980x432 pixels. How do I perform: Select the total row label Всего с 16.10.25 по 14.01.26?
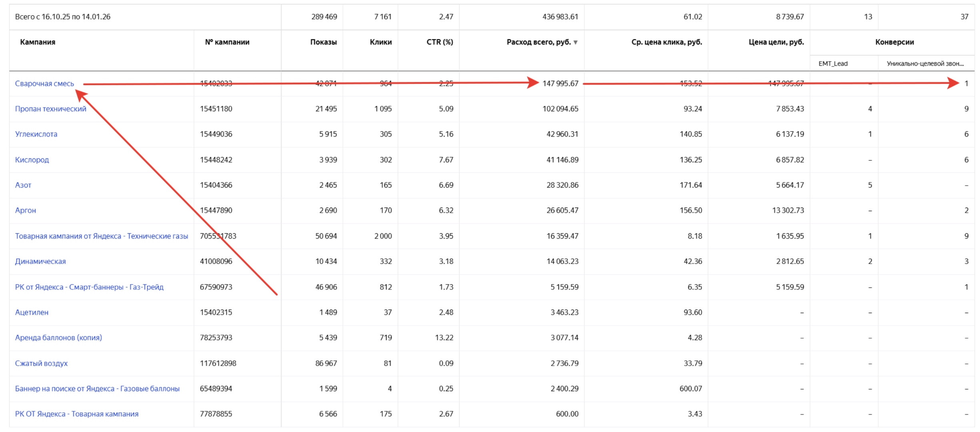pyautogui.click(x=63, y=17)
